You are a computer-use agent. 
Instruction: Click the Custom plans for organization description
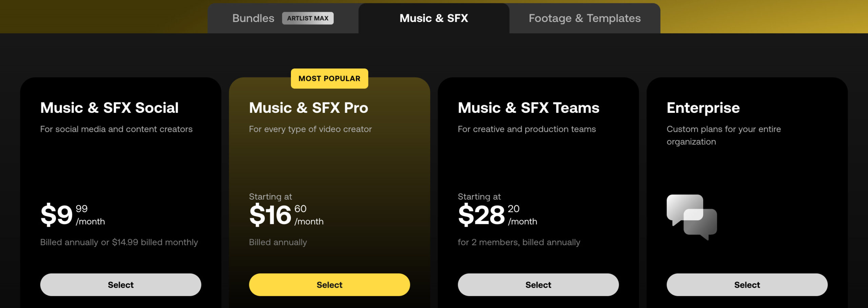coord(724,136)
